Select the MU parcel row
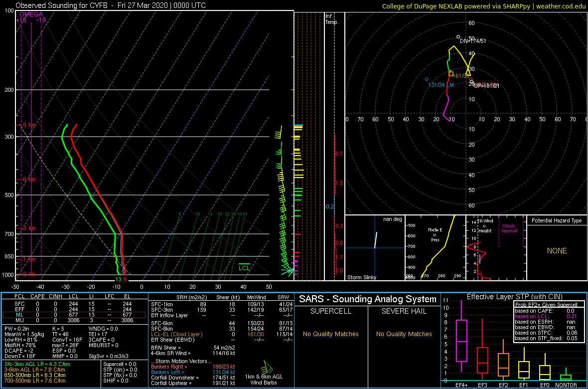588x389 pixels. point(74,321)
